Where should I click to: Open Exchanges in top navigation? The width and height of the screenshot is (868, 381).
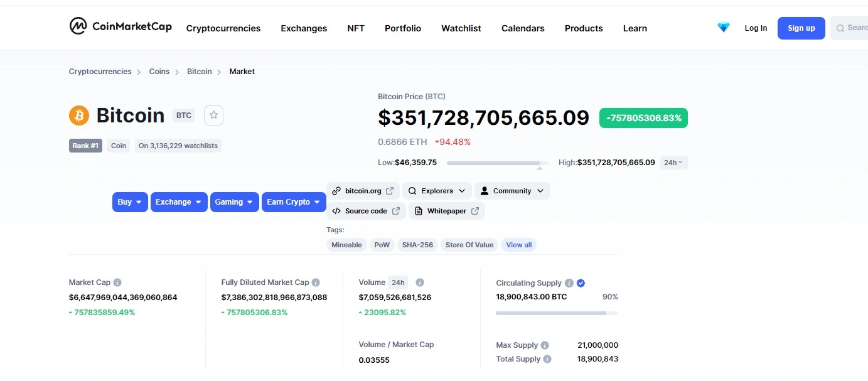(x=304, y=28)
